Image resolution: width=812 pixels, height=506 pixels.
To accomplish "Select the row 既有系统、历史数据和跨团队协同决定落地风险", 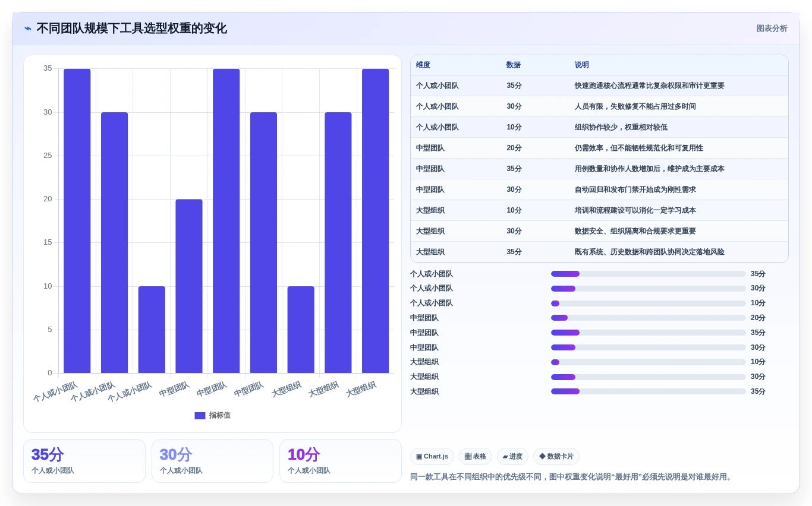I will [599, 252].
